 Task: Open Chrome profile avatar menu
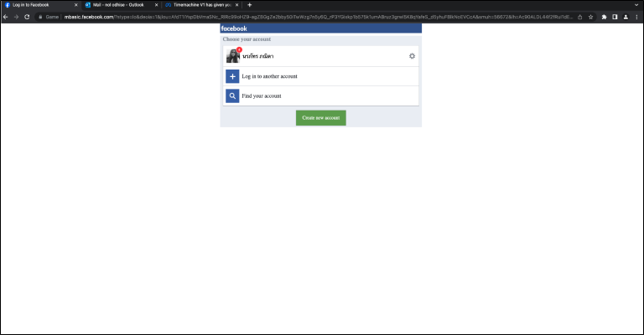pos(626,17)
